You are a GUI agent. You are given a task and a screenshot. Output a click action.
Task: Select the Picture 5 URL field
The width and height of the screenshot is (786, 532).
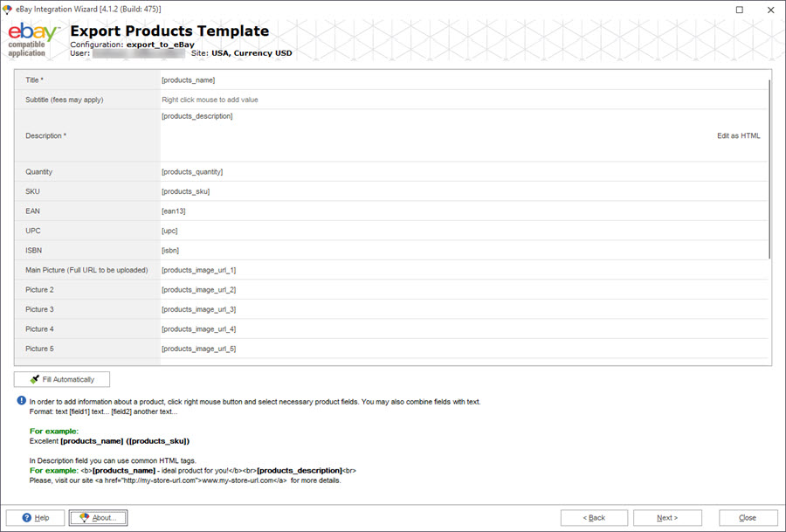click(x=464, y=349)
